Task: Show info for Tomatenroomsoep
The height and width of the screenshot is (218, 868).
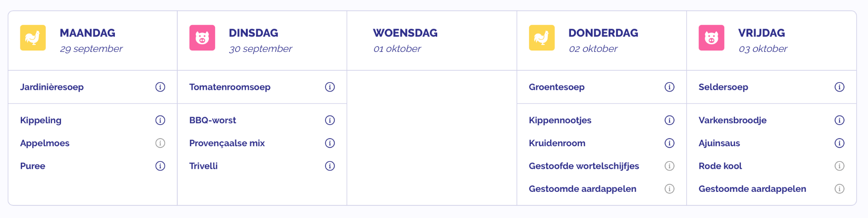Action: click(330, 87)
